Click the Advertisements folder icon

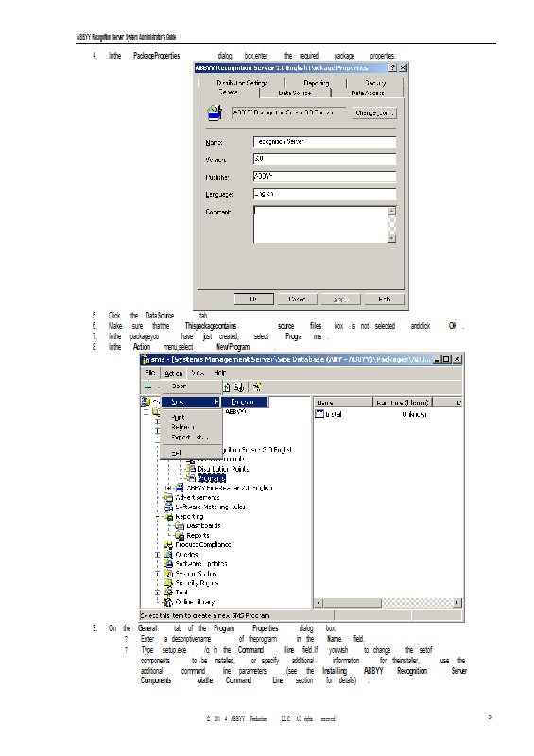(x=168, y=497)
